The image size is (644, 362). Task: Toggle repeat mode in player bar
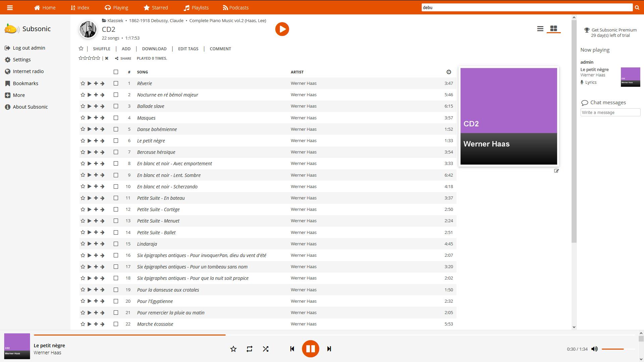pyautogui.click(x=249, y=349)
